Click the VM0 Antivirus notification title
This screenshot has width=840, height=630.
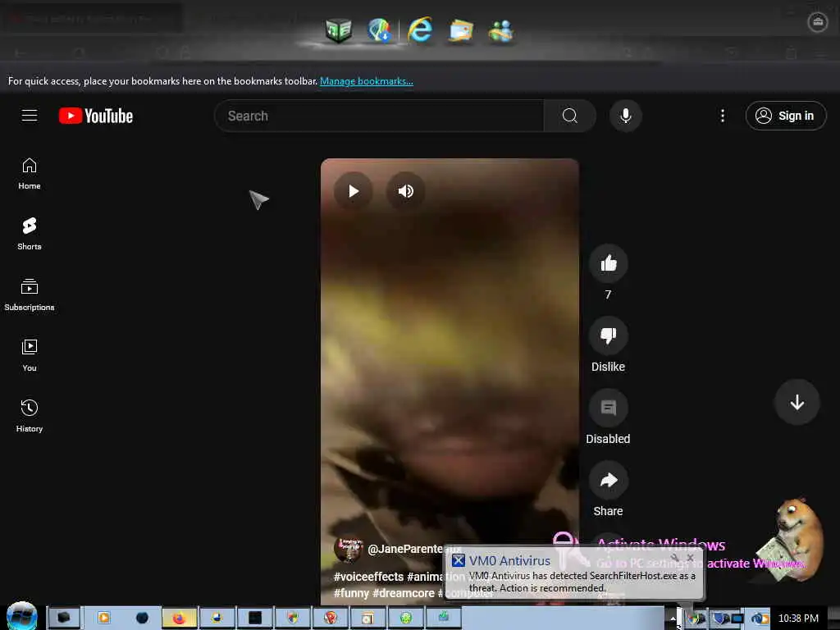(x=509, y=561)
